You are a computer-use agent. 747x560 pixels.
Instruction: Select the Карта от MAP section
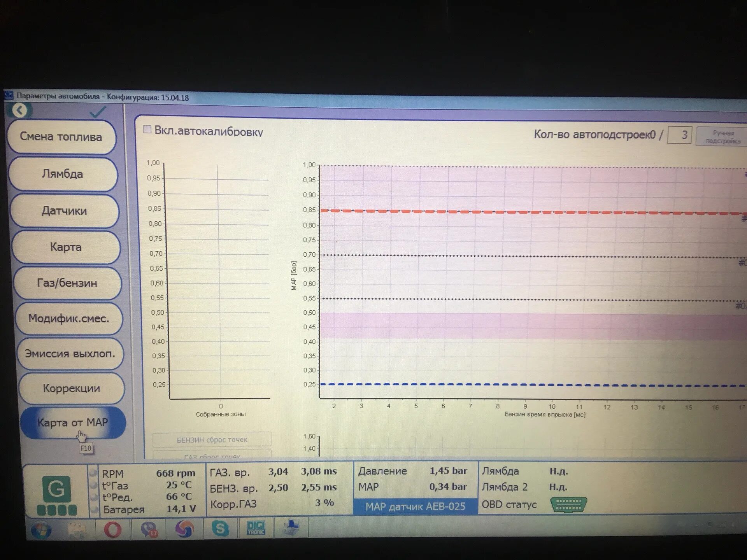click(x=72, y=422)
